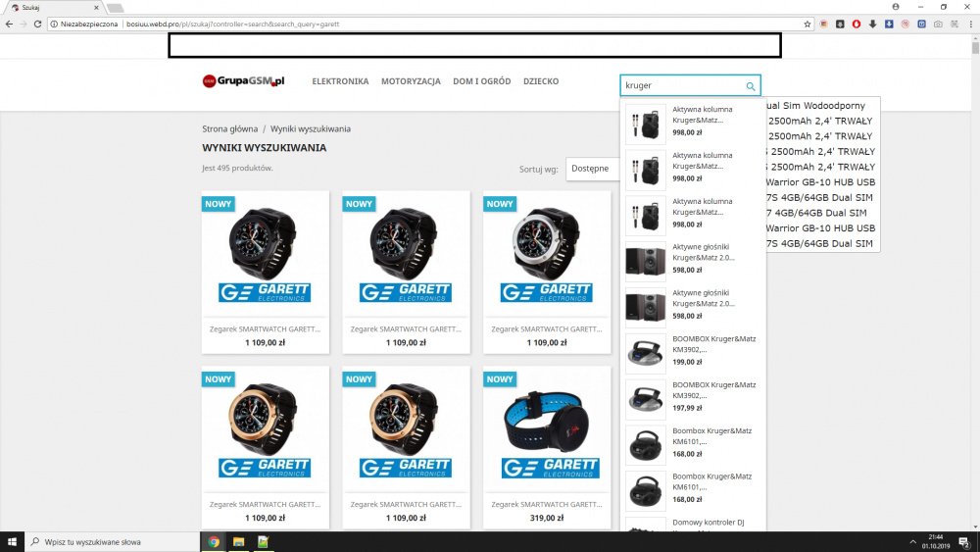Open File Explorer from the taskbar
The image size is (980, 552).
click(238, 542)
